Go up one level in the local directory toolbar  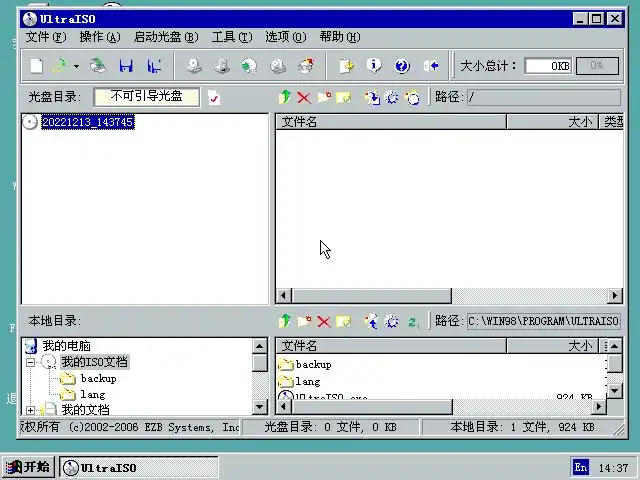[x=285, y=321]
